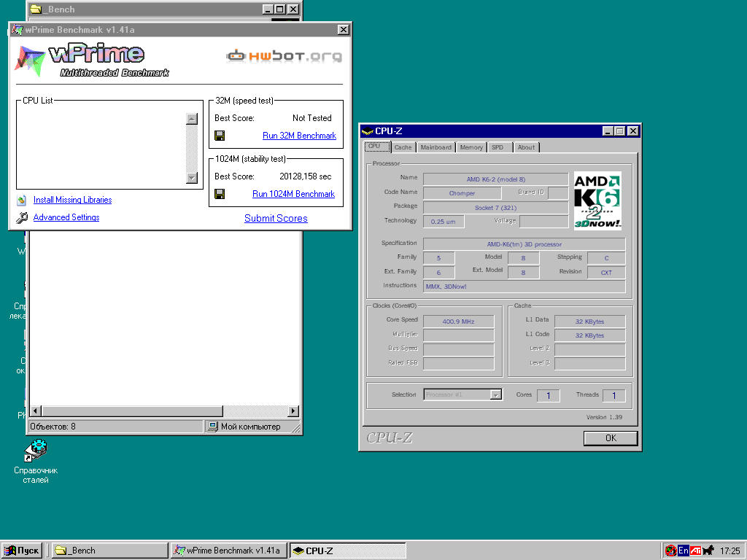Switch to wPrime Benchmark taskbar button
This screenshot has width=747, height=560.
(229, 551)
